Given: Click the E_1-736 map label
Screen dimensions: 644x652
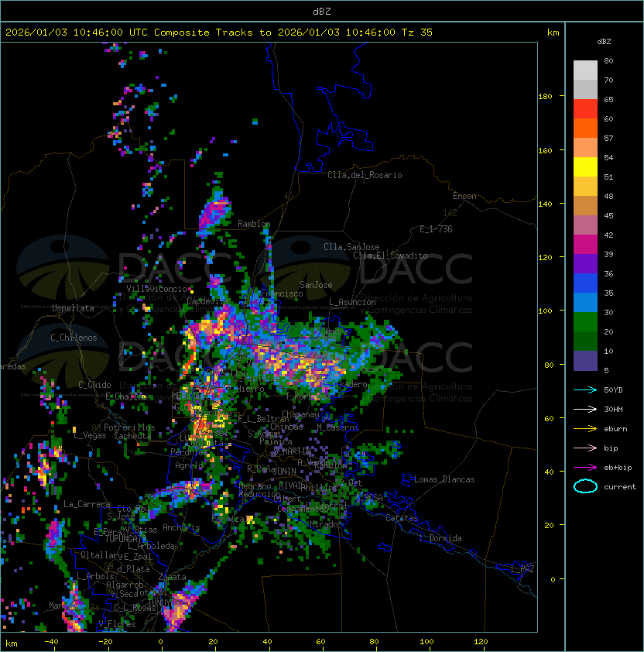Looking at the screenshot, I should pyautogui.click(x=436, y=229).
